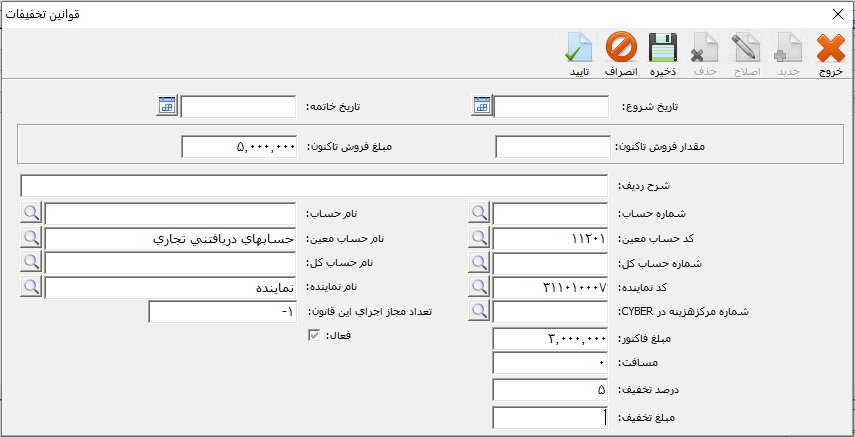Viewport: 855px width, 437px height.
Task: Close the قوانین تخفیفات window
Action: pyautogui.click(x=838, y=14)
